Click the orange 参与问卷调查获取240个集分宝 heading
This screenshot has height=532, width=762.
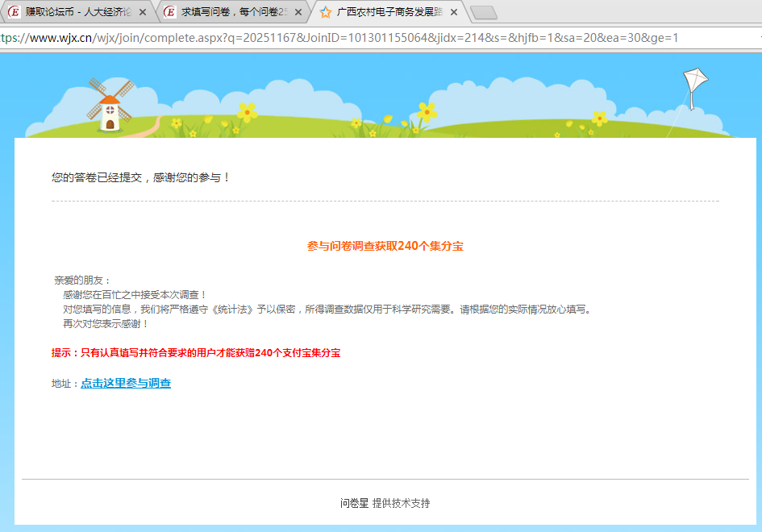tap(385, 246)
